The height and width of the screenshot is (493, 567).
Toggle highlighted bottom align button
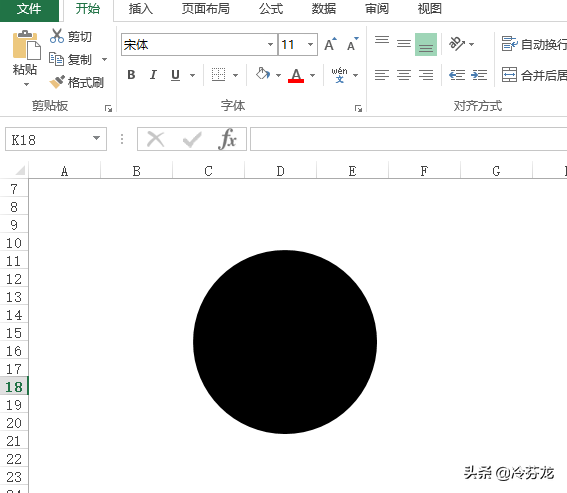[426, 44]
